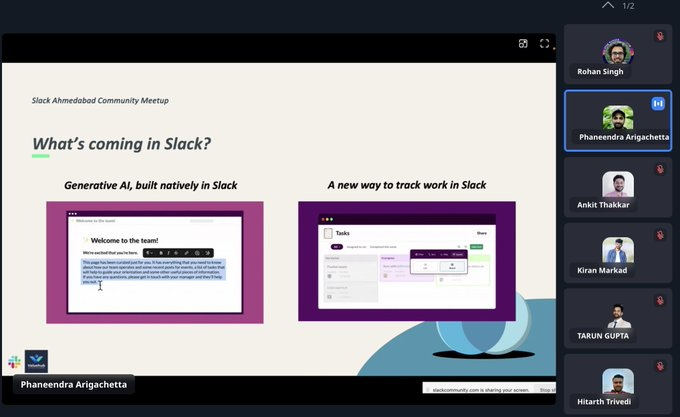Go to previous participants page arrow

pos(608,5)
